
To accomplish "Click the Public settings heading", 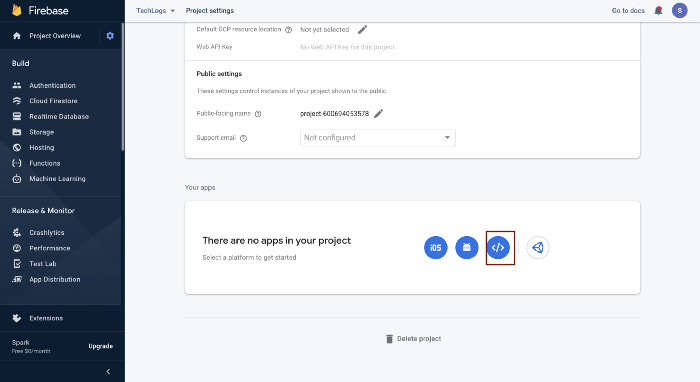I will click(219, 74).
